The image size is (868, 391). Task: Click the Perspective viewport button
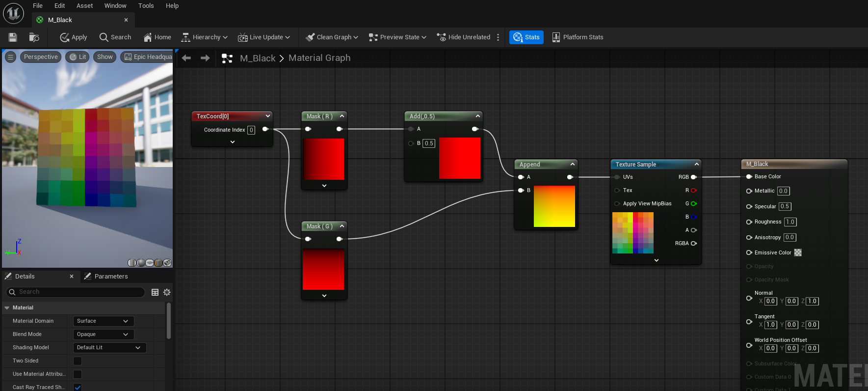[41, 57]
